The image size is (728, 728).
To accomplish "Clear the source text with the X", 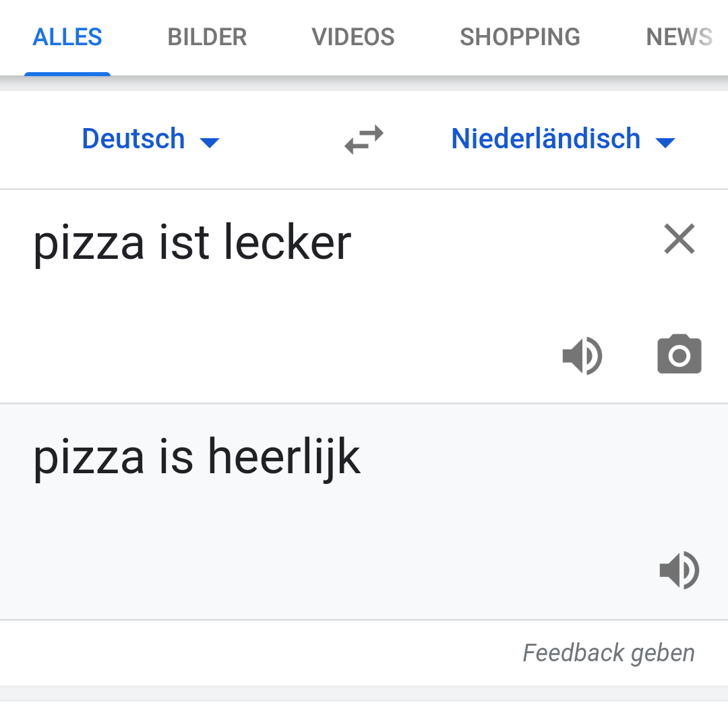I will pos(679,239).
